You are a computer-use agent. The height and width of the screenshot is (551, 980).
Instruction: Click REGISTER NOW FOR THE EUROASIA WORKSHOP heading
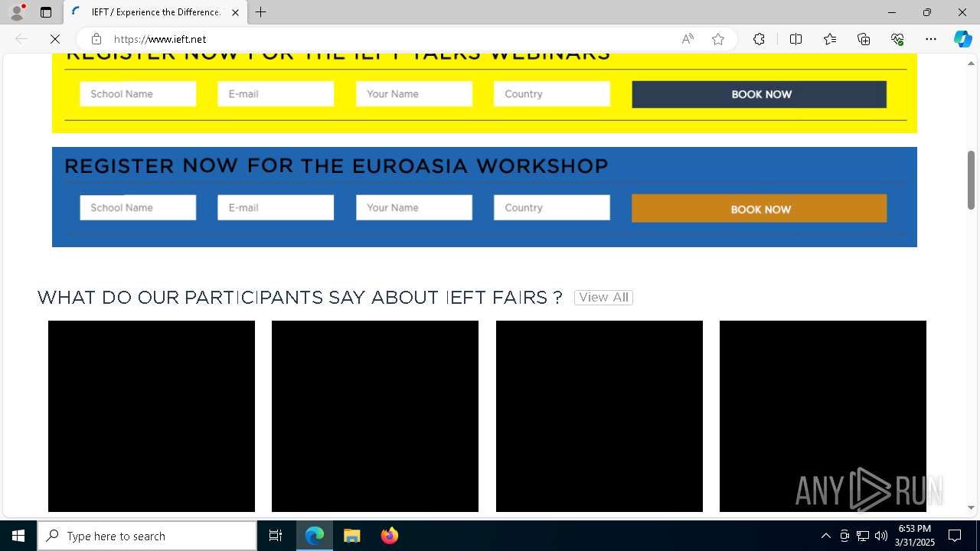[x=336, y=166]
